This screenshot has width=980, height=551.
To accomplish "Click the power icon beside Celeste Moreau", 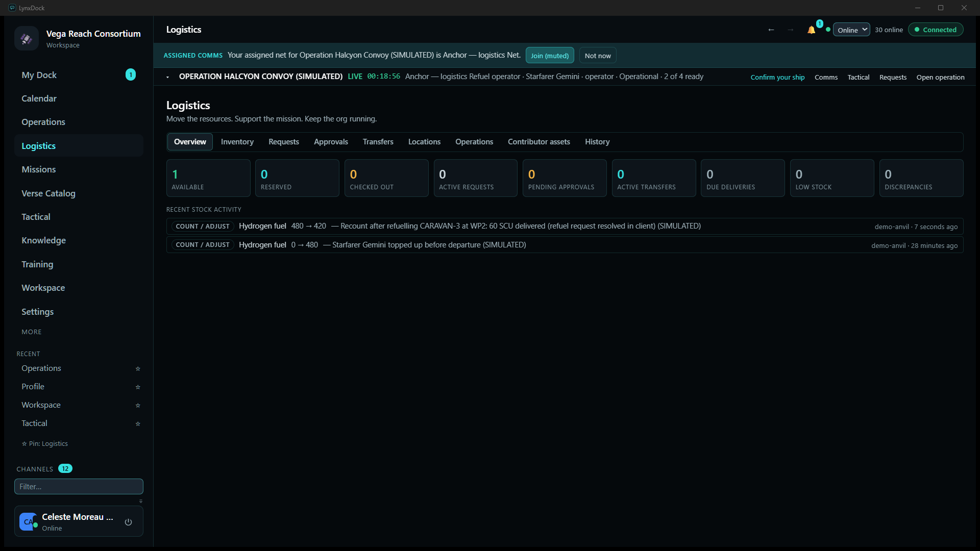I will pos(129,522).
